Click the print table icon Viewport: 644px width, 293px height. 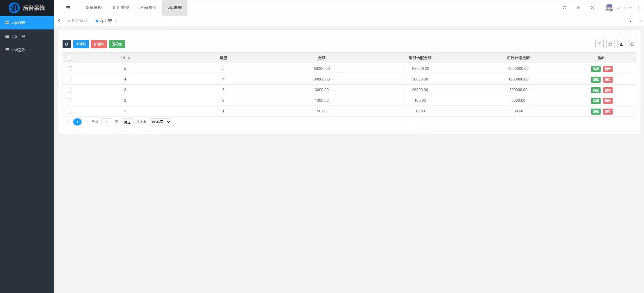610,44
